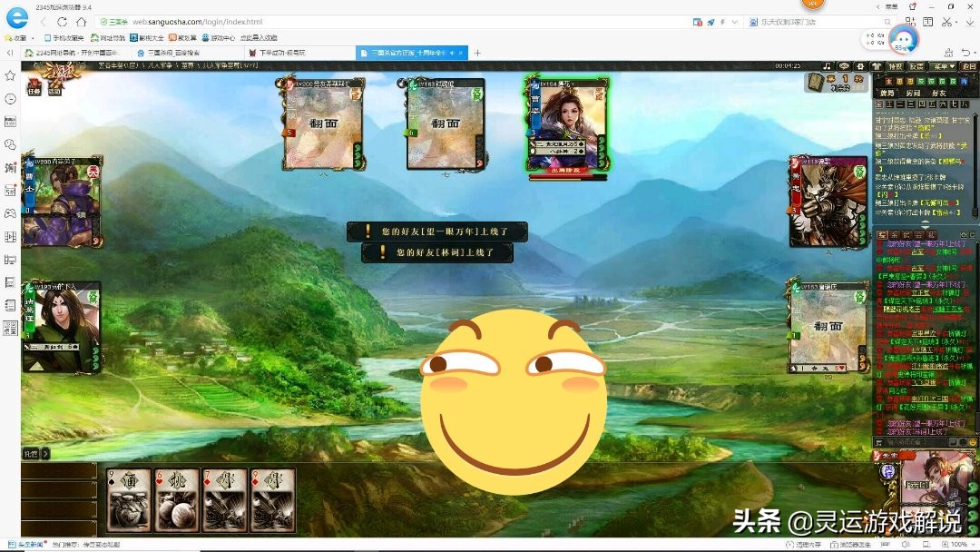Toggle game music note icon
Screen dimensions: 980x552
[x=827, y=65]
